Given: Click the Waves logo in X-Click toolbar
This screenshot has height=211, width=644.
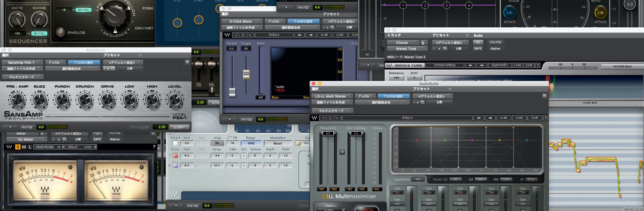Looking at the screenshot, I should 227,35.
